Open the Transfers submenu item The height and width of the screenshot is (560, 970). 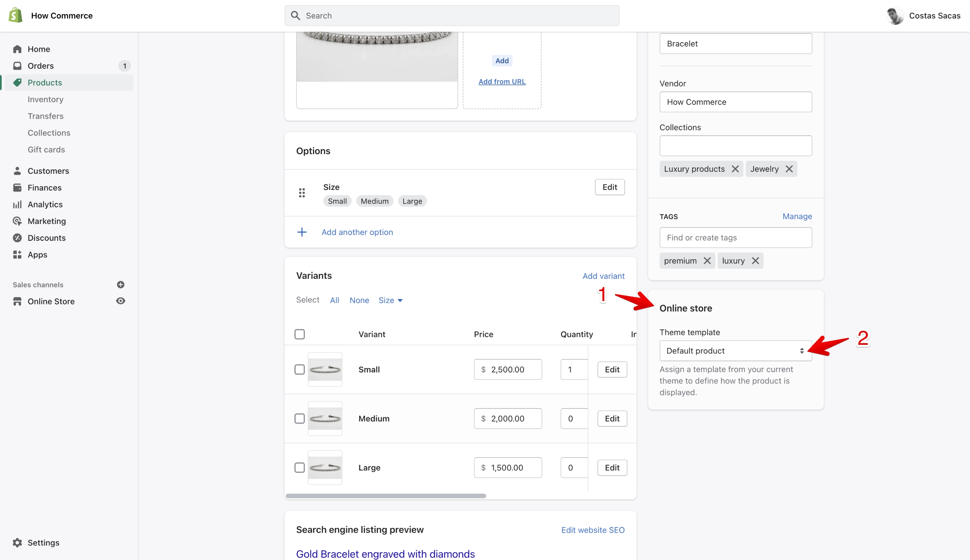[x=45, y=116]
